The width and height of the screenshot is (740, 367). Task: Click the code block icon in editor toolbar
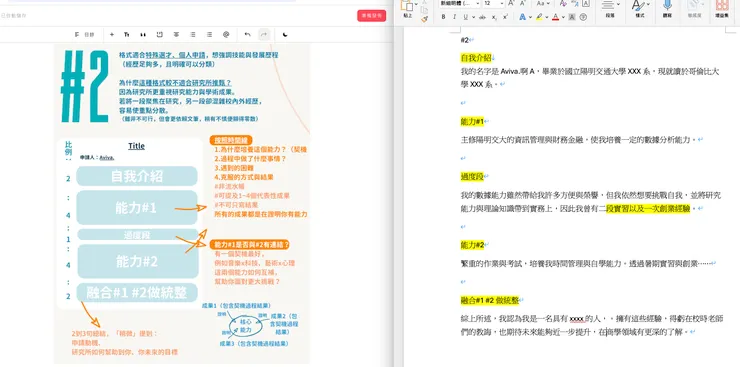tap(160, 34)
